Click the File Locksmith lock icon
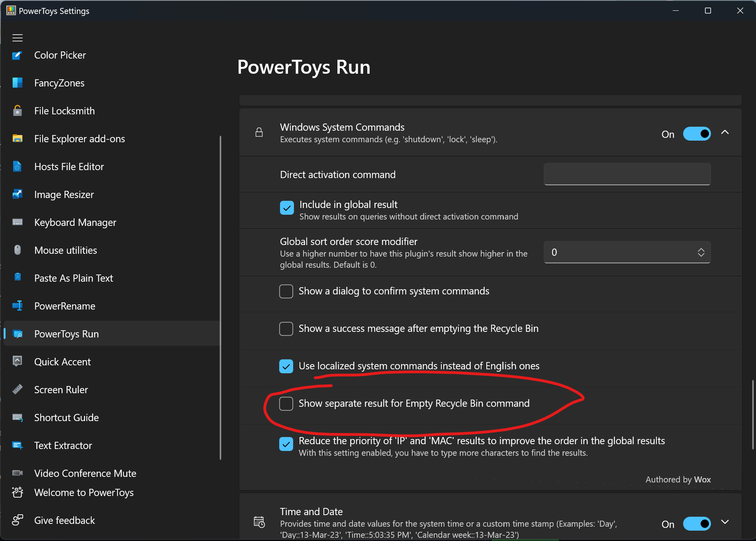756x541 pixels. [x=18, y=110]
